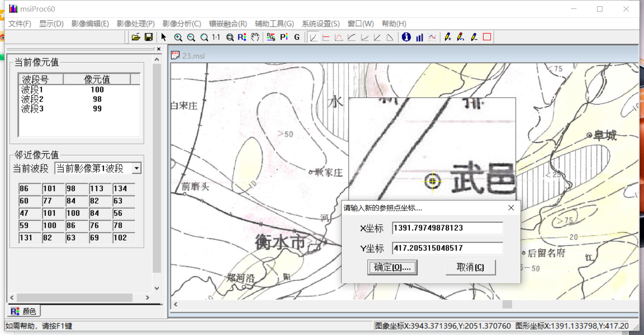Save the image with the disk icon
644x335 pixels.
[x=149, y=37]
